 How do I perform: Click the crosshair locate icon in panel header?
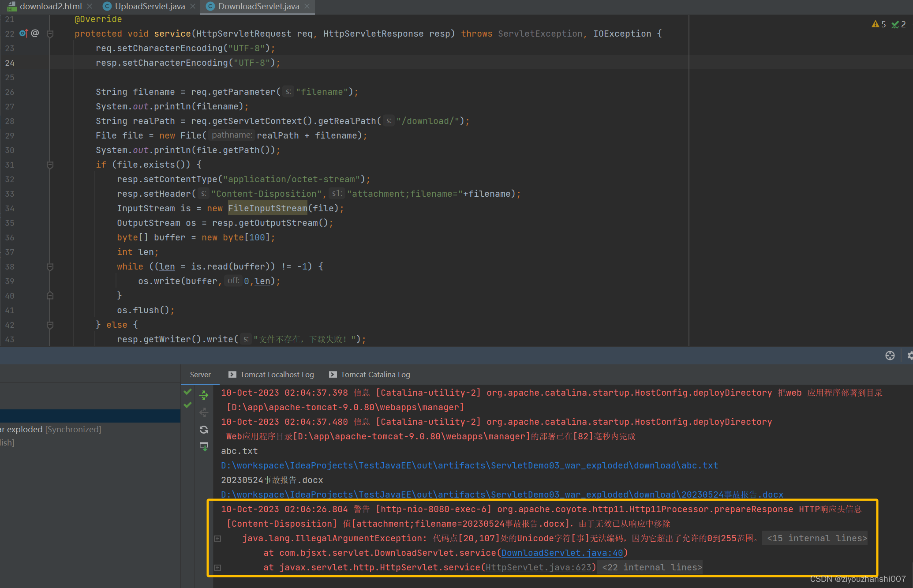point(890,356)
